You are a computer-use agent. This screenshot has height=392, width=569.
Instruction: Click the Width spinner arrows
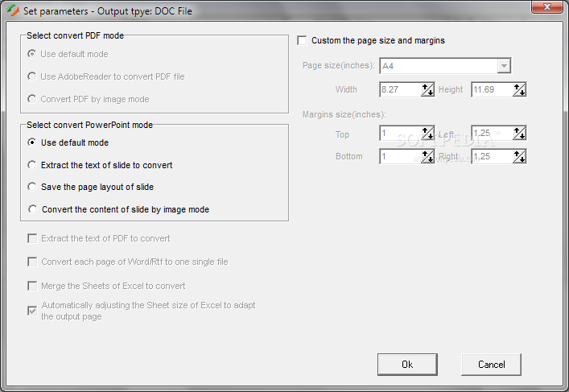[x=428, y=89]
